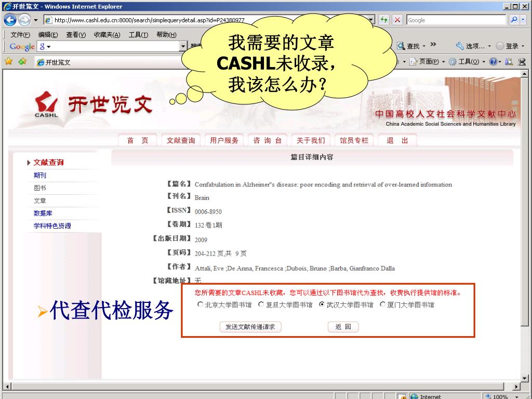Click the horizontal scrollbar right arrow
532x399 pixels.
coord(516,386)
